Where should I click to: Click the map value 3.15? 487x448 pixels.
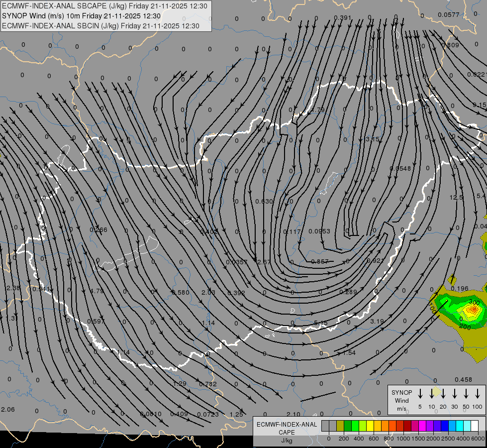pos(373,139)
